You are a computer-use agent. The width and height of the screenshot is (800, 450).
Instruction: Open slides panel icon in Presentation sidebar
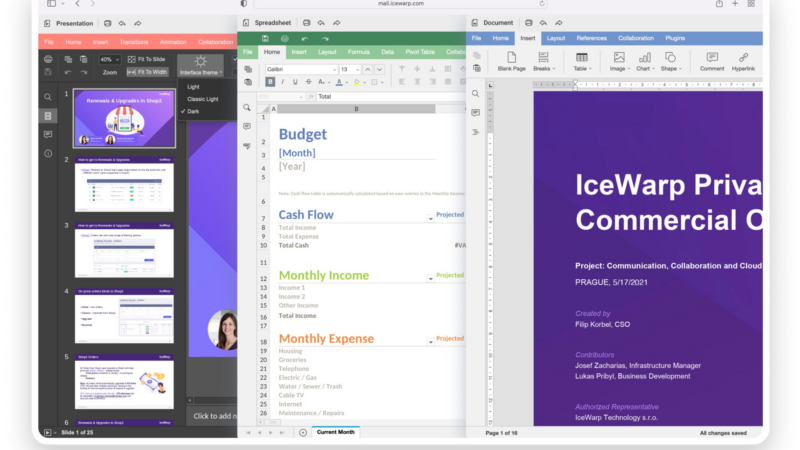(x=47, y=116)
